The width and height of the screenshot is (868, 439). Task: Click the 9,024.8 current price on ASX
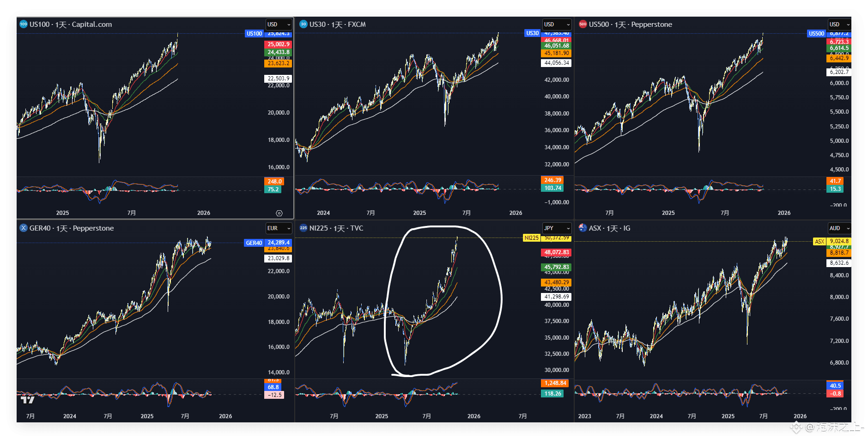click(839, 241)
